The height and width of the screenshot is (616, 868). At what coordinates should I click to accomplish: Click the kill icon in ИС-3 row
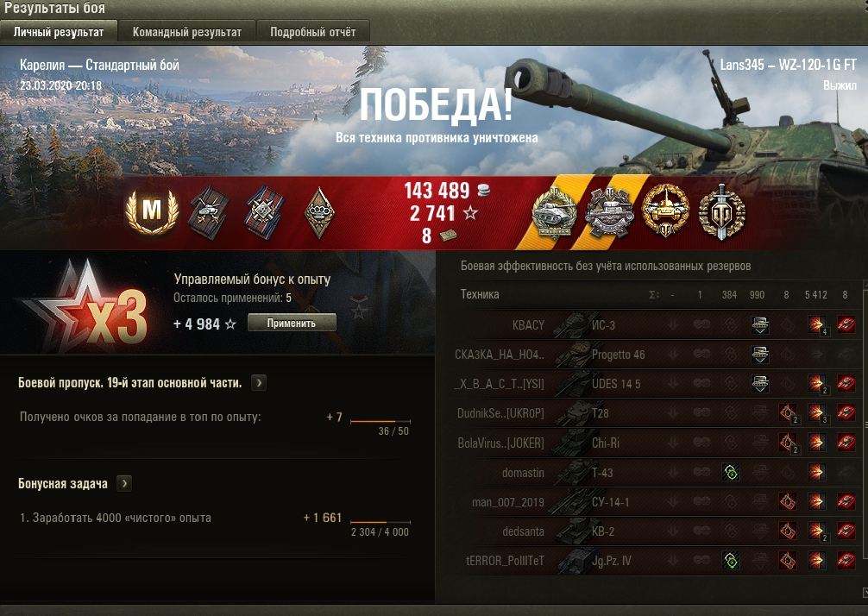846,324
